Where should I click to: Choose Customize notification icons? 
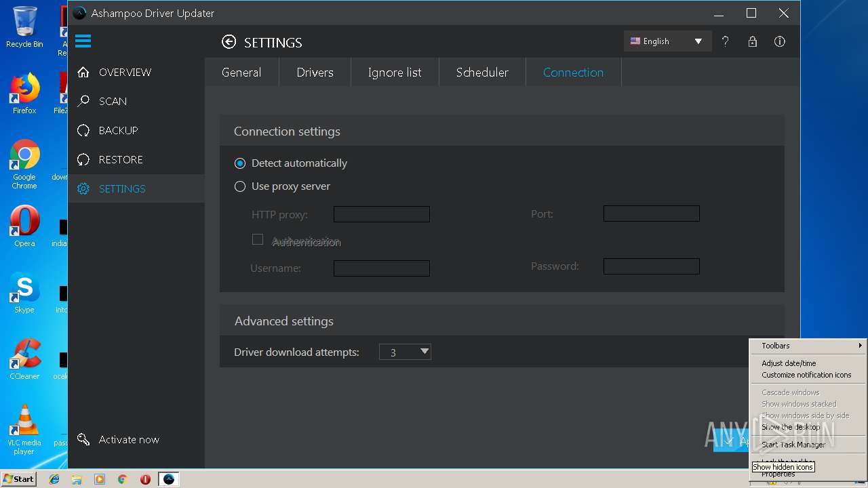pos(808,375)
